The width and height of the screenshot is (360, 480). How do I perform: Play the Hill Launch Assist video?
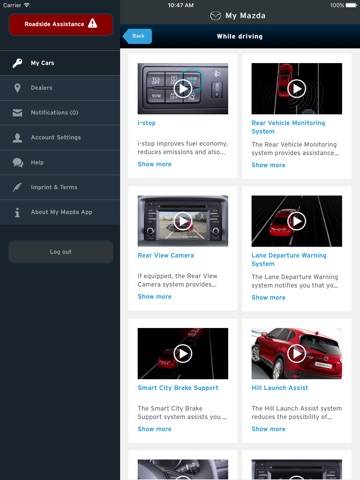point(297,353)
